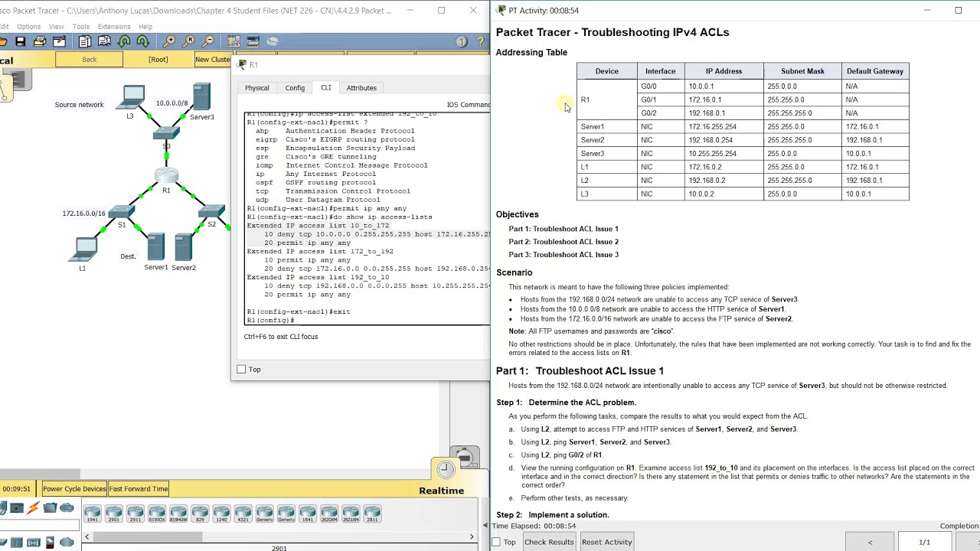Open the View menu
The height and width of the screenshot is (551, 980).
click(x=57, y=27)
